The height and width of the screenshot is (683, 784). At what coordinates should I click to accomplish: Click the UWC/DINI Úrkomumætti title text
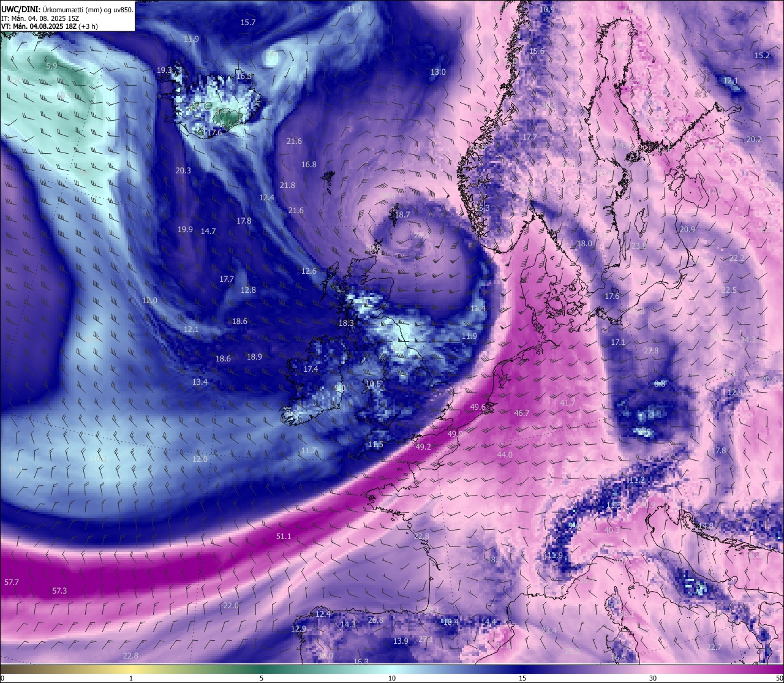67,9
